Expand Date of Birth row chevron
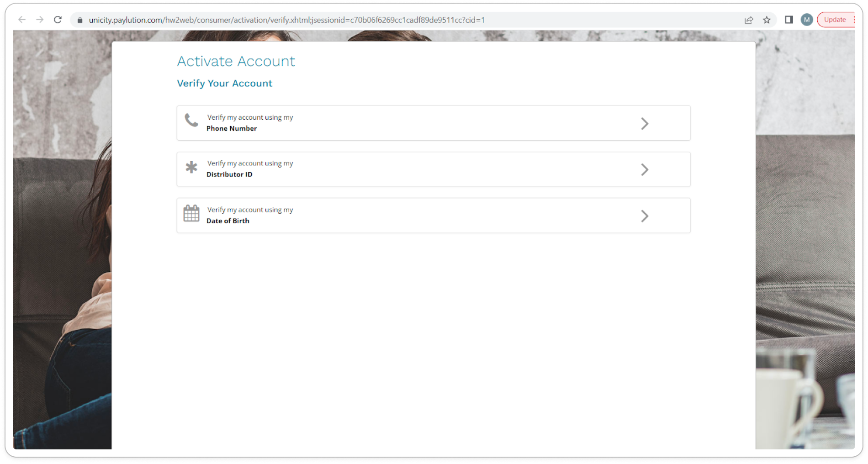Image resolution: width=868 pixels, height=464 pixels. (x=645, y=216)
